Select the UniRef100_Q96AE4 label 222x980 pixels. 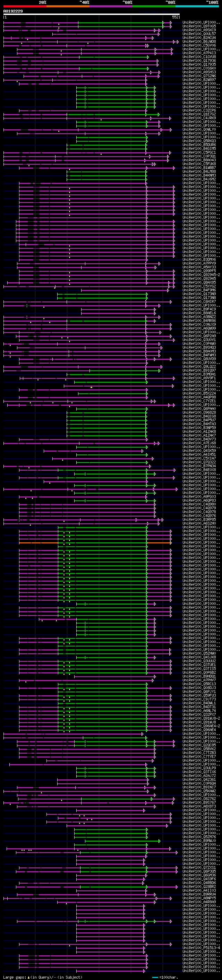coord(199,730)
